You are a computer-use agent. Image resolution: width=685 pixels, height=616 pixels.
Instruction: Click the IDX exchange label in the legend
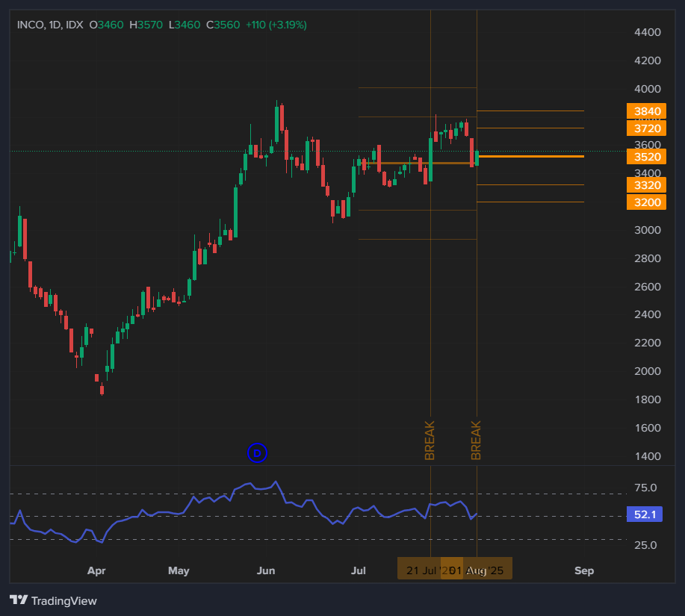(73, 24)
